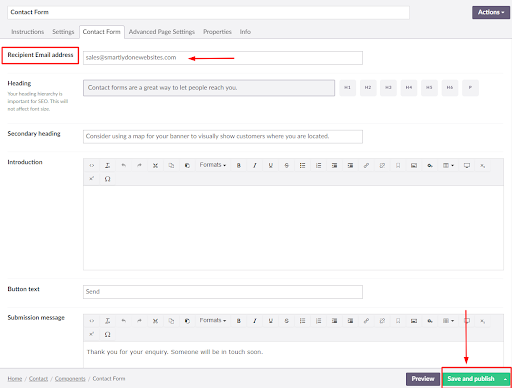This screenshot has width=512, height=388.
Task: Apply italic in Submission message editor
Action: [255, 321]
